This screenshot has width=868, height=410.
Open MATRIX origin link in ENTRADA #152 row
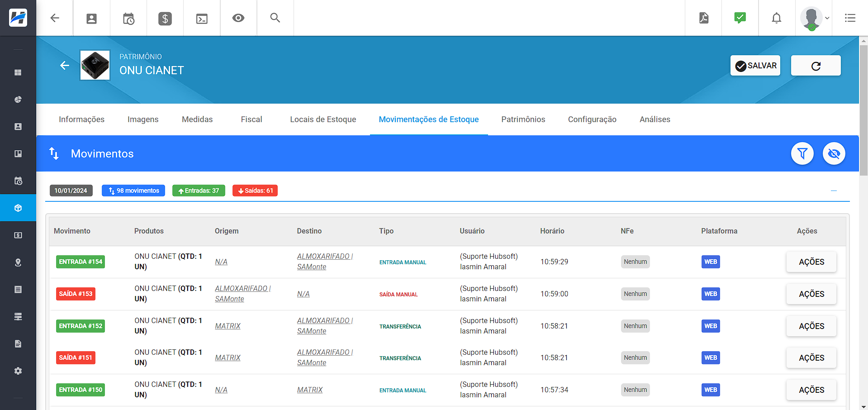[x=228, y=326]
